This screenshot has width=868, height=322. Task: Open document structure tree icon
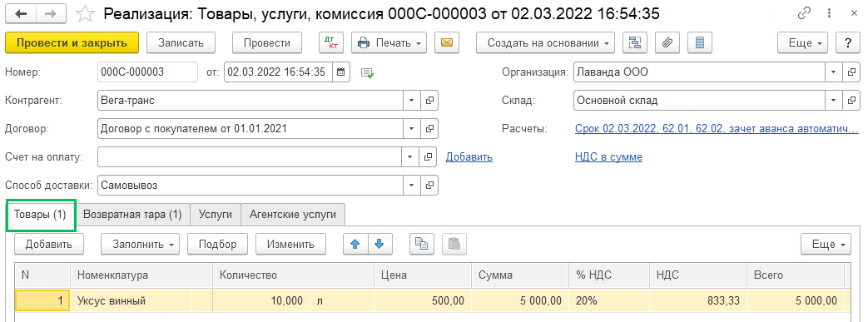(x=635, y=42)
